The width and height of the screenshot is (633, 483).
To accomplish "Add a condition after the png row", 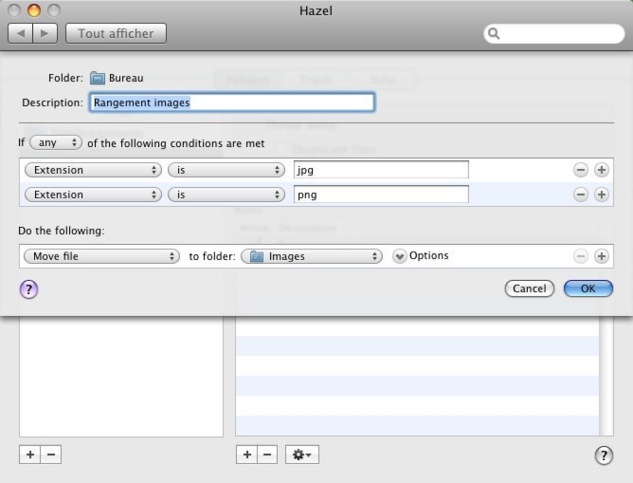I will [x=602, y=195].
